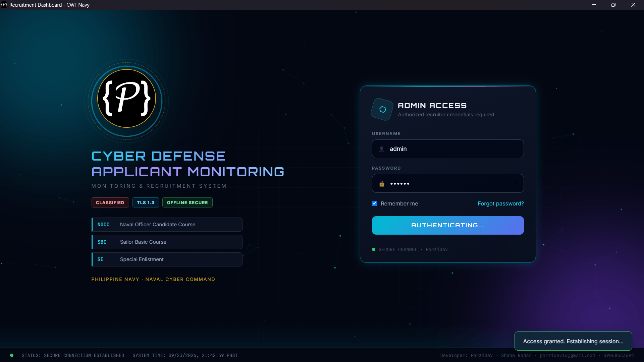Click the Authorized recruiter credentials required text
Screen dimensions: 644x362
point(446,115)
